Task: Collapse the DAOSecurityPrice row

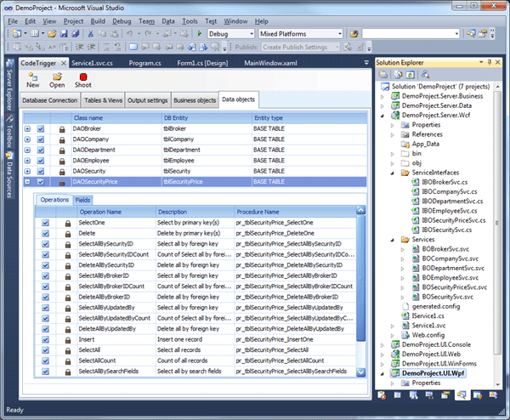Action: pos(28,182)
